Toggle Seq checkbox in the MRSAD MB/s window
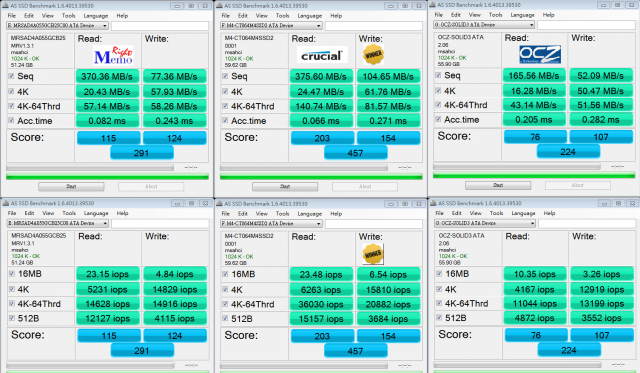 point(11,76)
